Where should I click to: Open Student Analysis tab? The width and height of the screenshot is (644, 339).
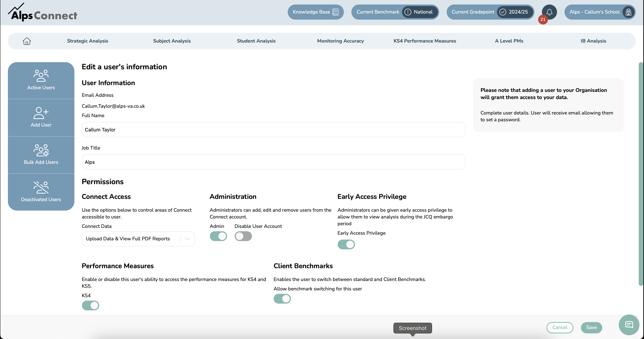[256, 41]
